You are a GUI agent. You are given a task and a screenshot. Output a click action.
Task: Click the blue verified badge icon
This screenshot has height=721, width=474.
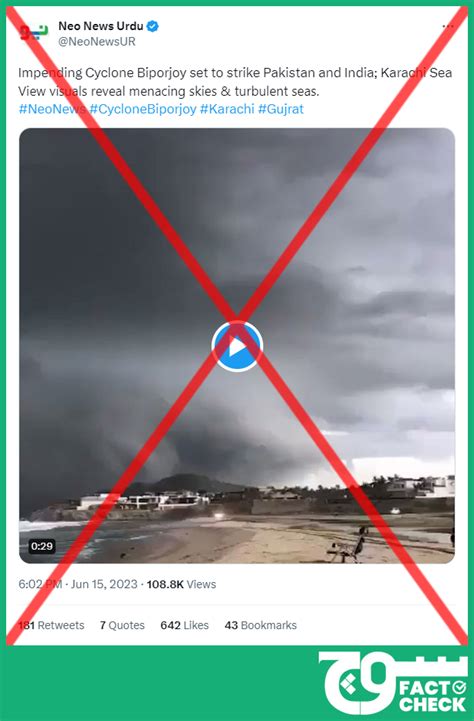click(153, 26)
